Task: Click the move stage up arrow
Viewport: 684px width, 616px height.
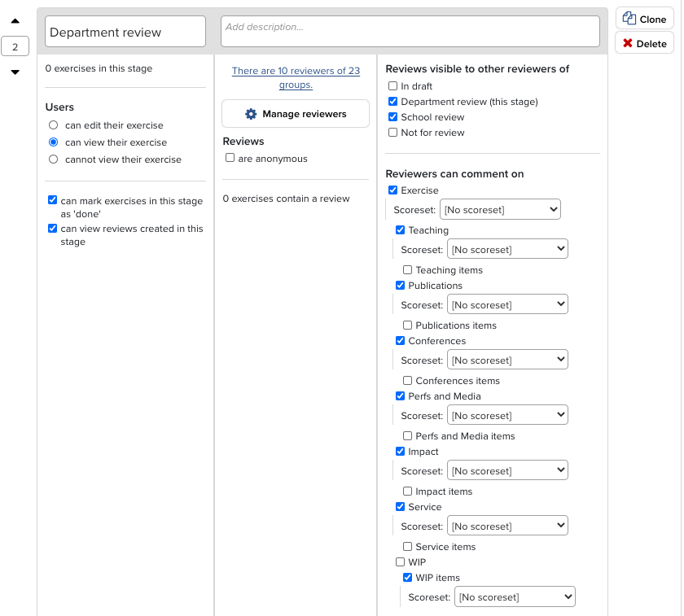Action: coord(15,21)
